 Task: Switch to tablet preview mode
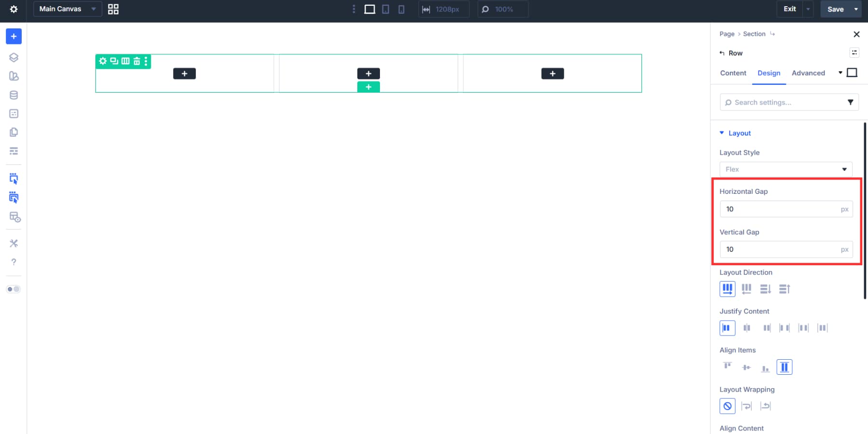pos(385,9)
